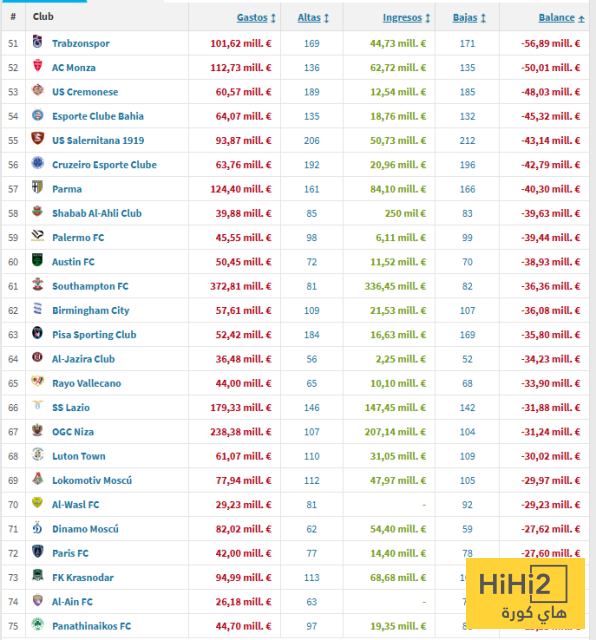The width and height of the screenshot is (596, 640).
Task: Click FK Krasnodar's 94,99 mill. € gastos
Action: pos(243,578)
